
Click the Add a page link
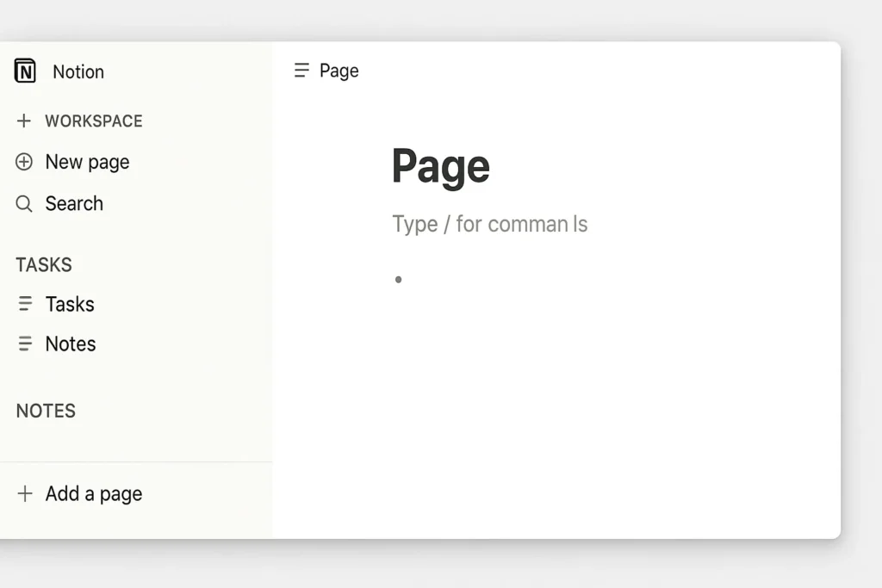click(94, 494)
